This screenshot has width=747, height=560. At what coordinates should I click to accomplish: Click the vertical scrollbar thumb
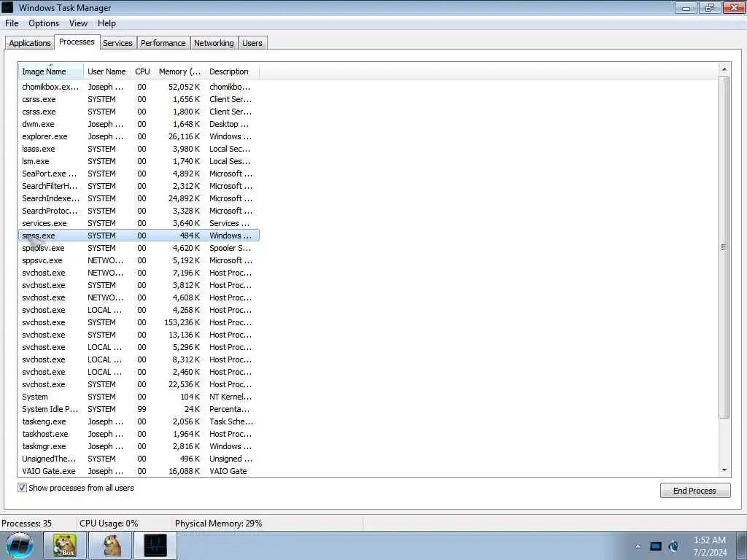(x=724, y=246)
